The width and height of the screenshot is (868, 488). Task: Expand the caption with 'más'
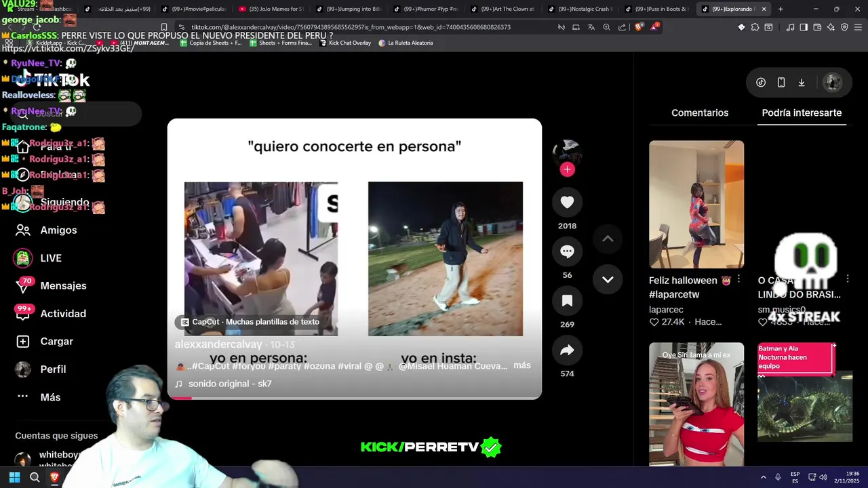point(522,365)
